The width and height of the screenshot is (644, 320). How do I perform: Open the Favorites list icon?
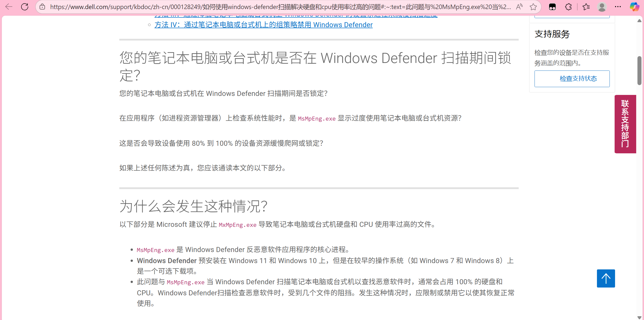point(586,7)
